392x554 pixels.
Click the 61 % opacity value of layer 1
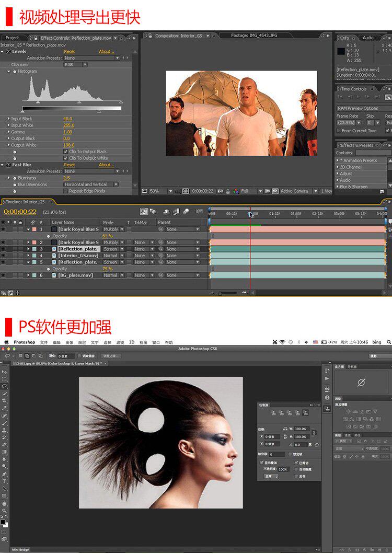click(x=108, y=236)
